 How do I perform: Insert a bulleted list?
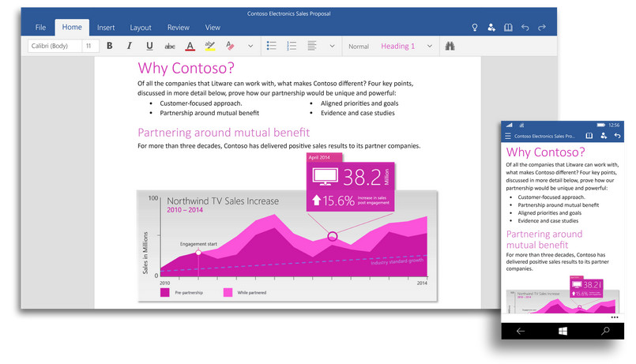271,45
